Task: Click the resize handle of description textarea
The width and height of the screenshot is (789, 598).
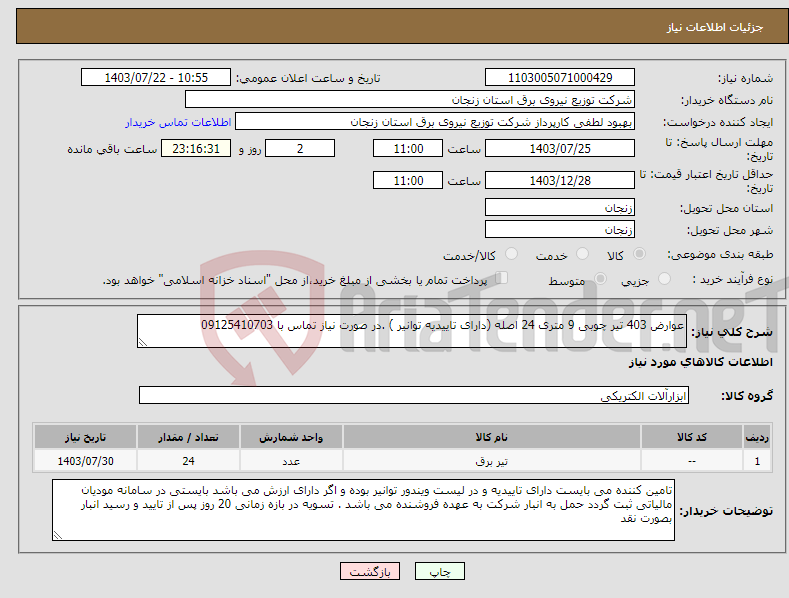Action: [143, 342]
